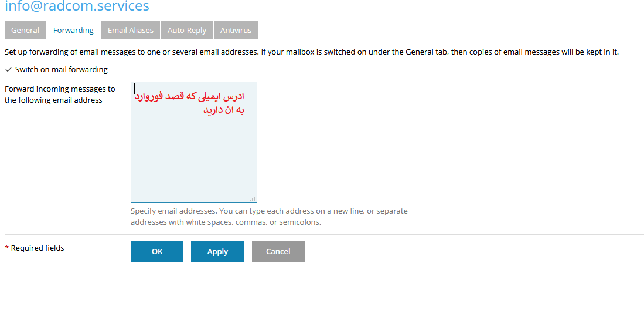Screen dimensions: 644x314
Task: Click the 'the following email address' label line
Action: pyautogui.click(x=53, y=100)
